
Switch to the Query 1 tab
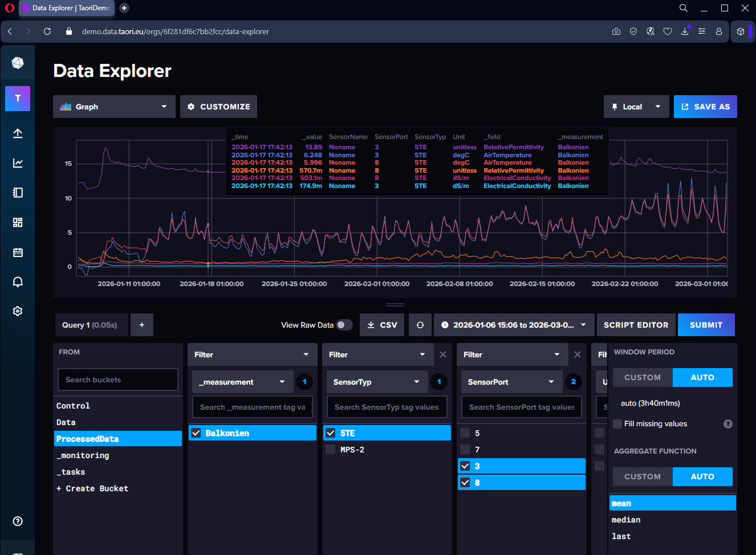pyautogui.click(x=90, y=325)
